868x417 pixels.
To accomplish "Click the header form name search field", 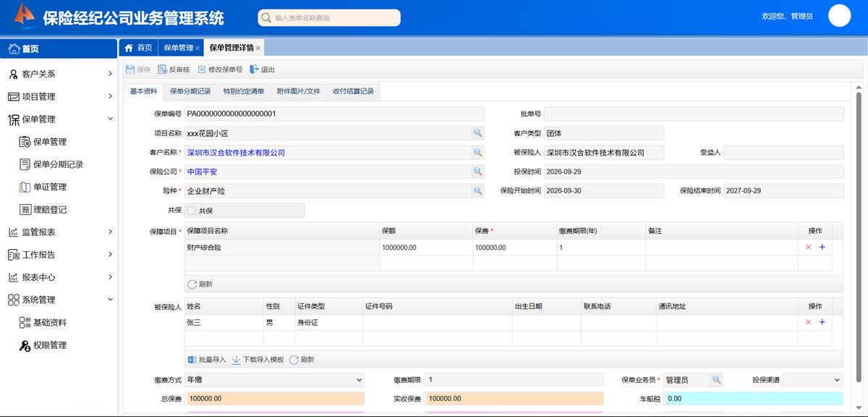I will 329,17.
